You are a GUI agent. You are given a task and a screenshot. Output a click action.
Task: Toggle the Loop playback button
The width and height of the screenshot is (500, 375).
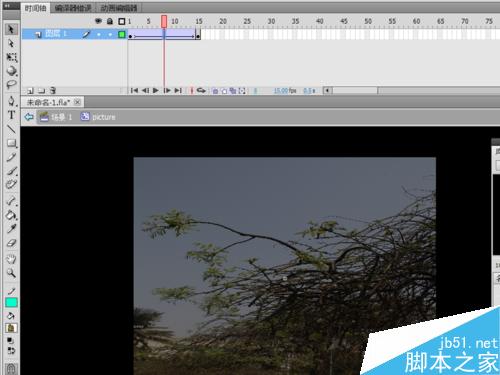click(x=201, y=90)
